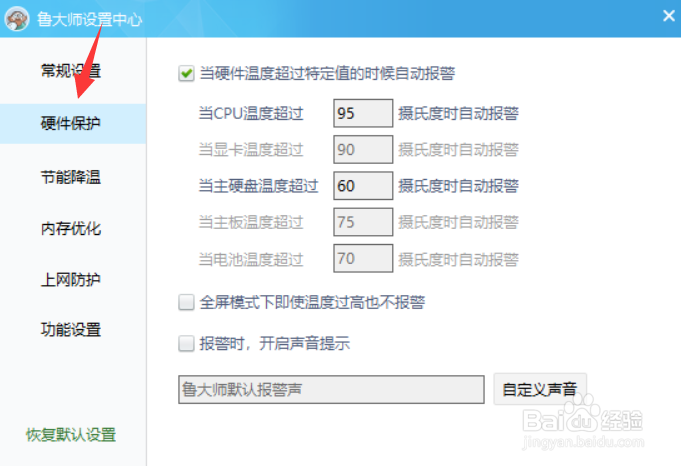
Task: Close the 鲁大师设置中心 window
Action: coord(669,16)
